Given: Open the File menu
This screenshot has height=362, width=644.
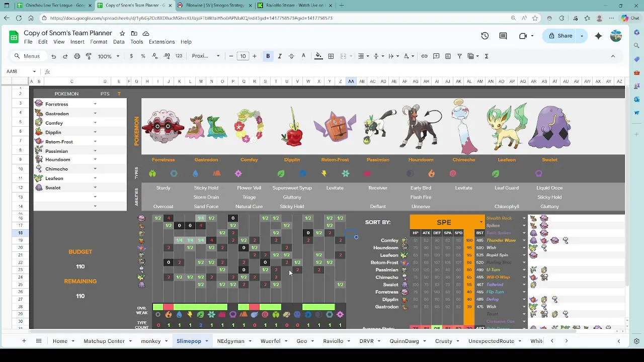Looking at the screenshot, I should point(28,42).
